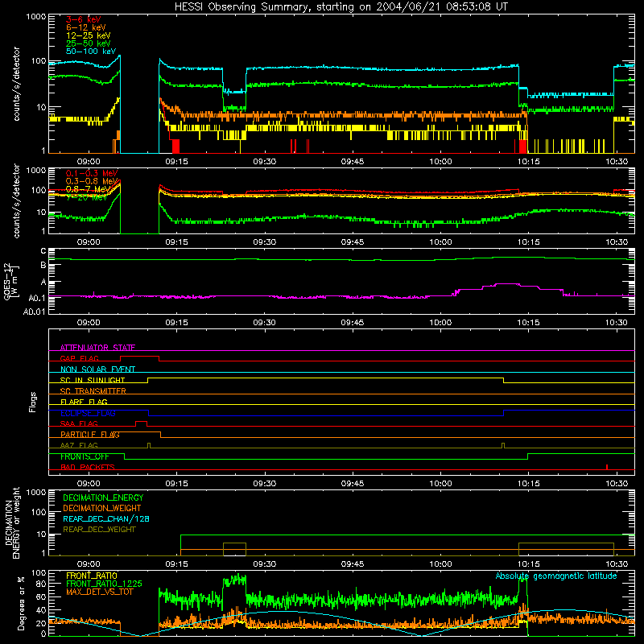The image size is (644, 644).
Task: Click the A0.1 tick label
Action: (37, 298)
